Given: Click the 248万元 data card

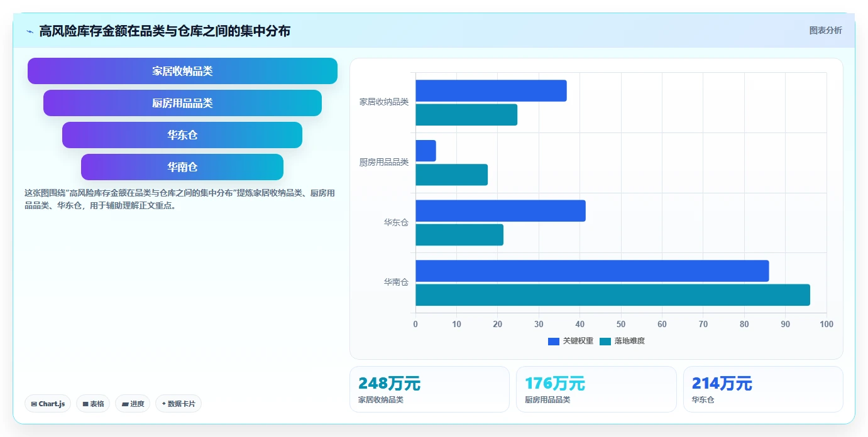Looking at the screenshot, I should point(429,389).
